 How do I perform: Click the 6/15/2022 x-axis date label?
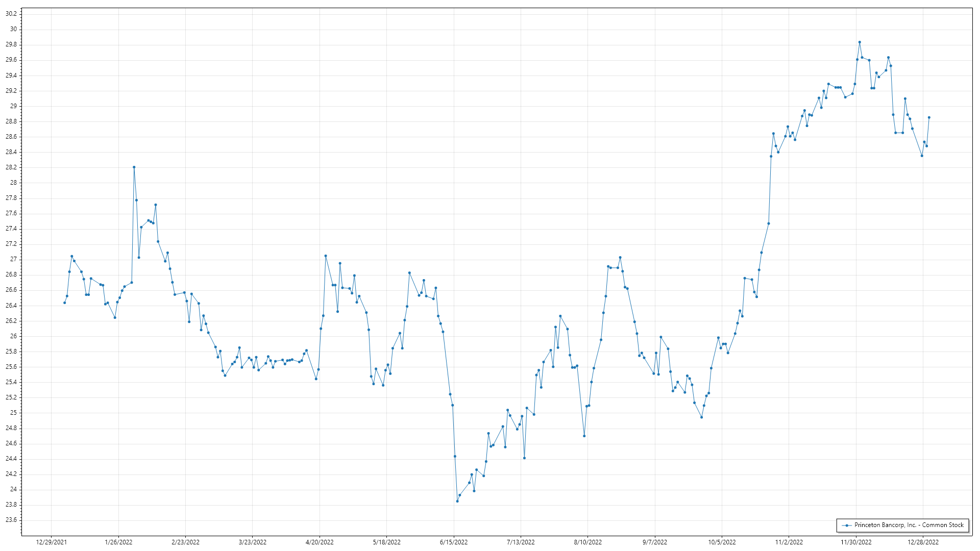pos(454,542)
